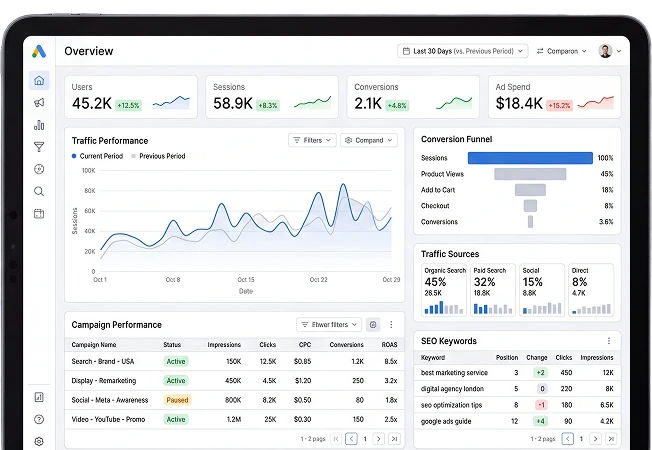Screen dimensions: 652x450
Task: Go to previous page in SEO Keywords pager
Action: 568,438
